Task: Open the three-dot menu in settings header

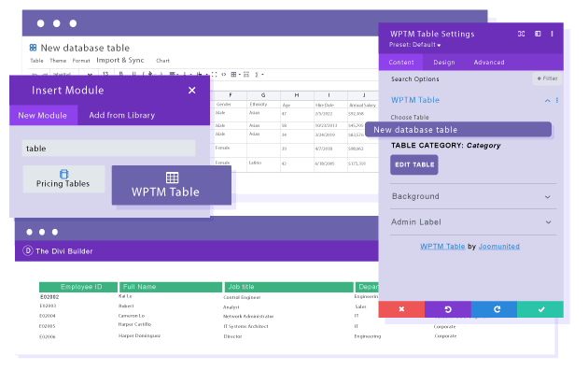Action: pyautogui.click(x=552, y=34)
